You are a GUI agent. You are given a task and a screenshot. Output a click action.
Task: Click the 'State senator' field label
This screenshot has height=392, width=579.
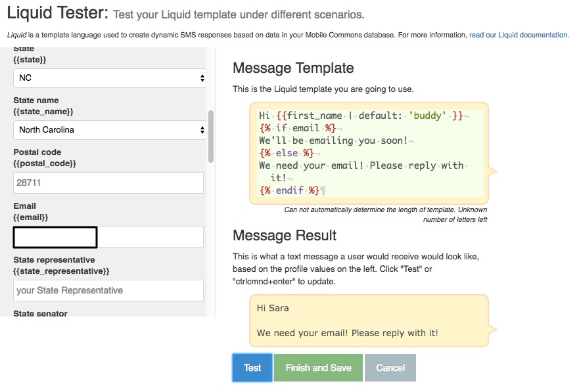point(40,313)
